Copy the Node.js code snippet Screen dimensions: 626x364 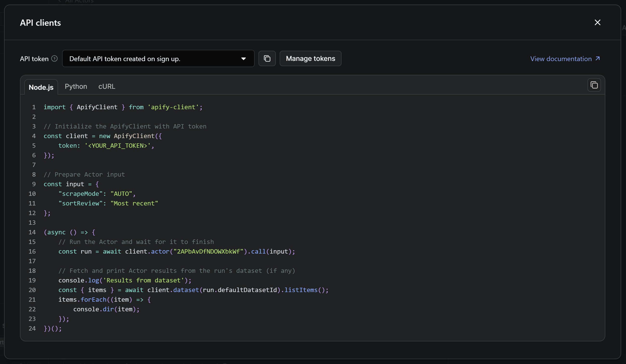tap(594, 85)
